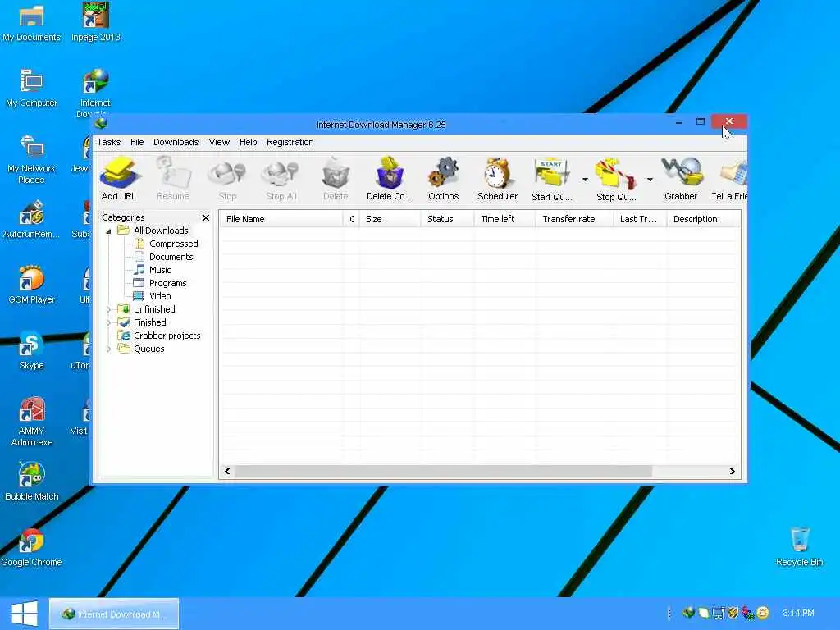The width and height of the screenshot is (840, 630).
Task: Click the Delete trash icon in toolbar
Action: (336, 179)
